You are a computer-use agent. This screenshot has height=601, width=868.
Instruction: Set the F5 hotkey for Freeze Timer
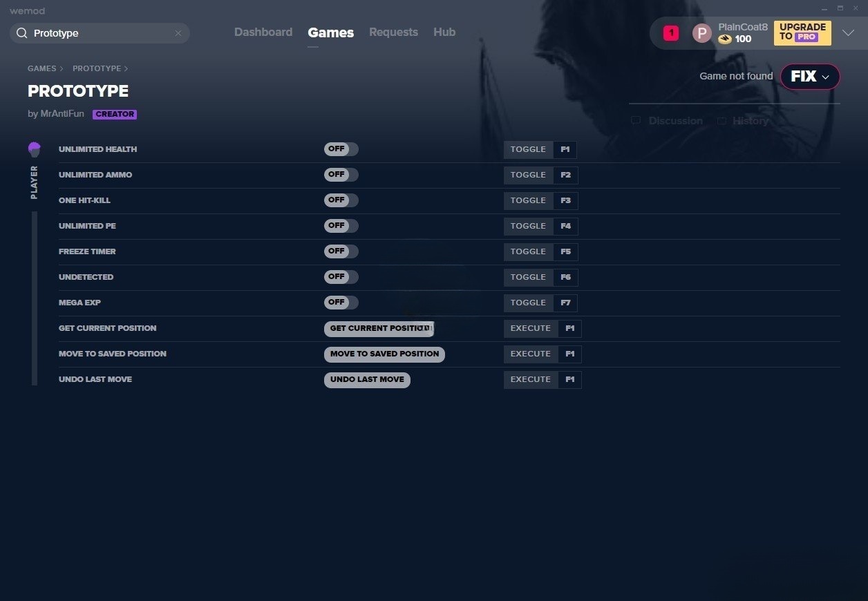click(x=565, y=252)
